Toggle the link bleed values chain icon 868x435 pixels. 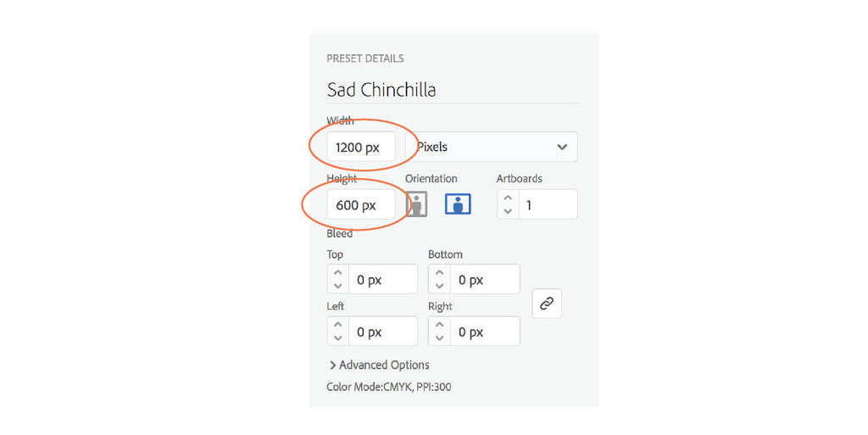pos(547,304)
